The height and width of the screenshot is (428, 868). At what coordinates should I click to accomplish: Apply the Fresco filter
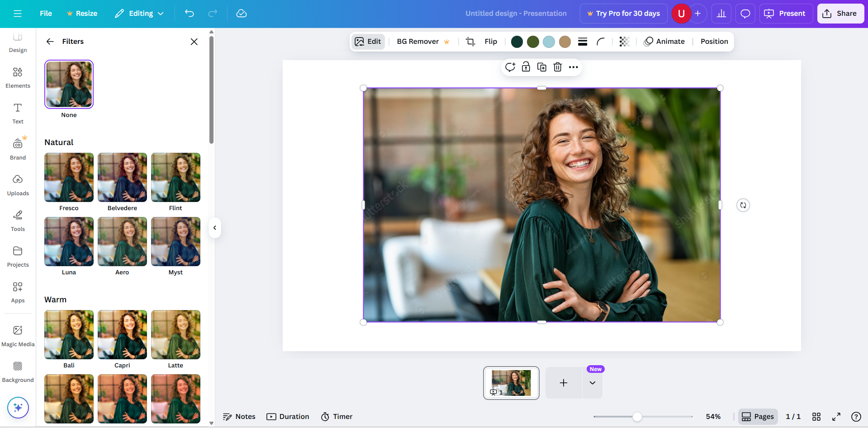[x=68, y=177]
